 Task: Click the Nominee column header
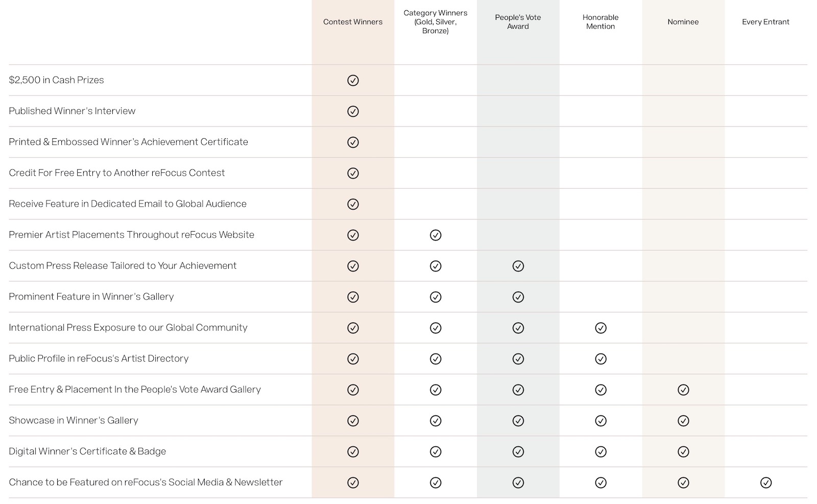683,22
